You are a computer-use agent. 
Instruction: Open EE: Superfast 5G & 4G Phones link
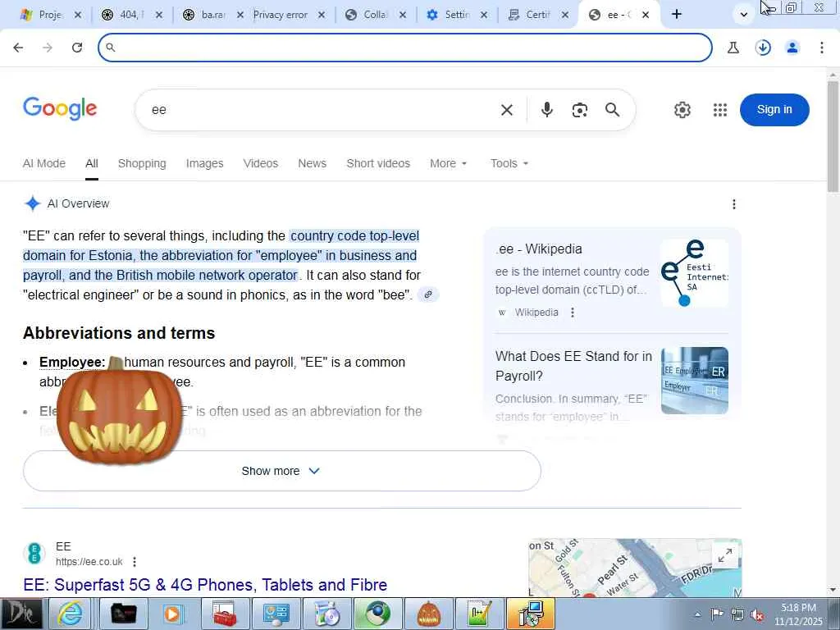(205, 584)
